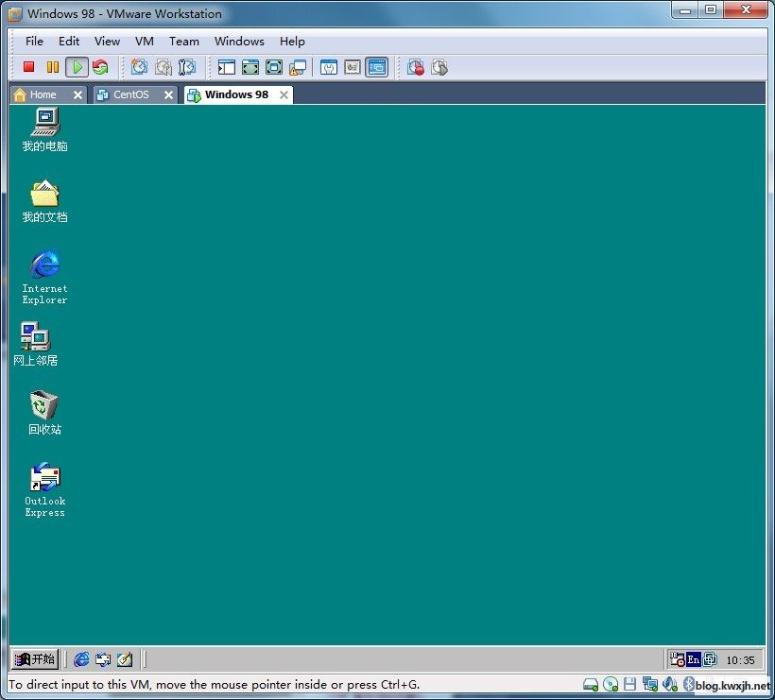Switch to the Home tab
This screenshot has height=700, width=775.
(x=43, y=94)
